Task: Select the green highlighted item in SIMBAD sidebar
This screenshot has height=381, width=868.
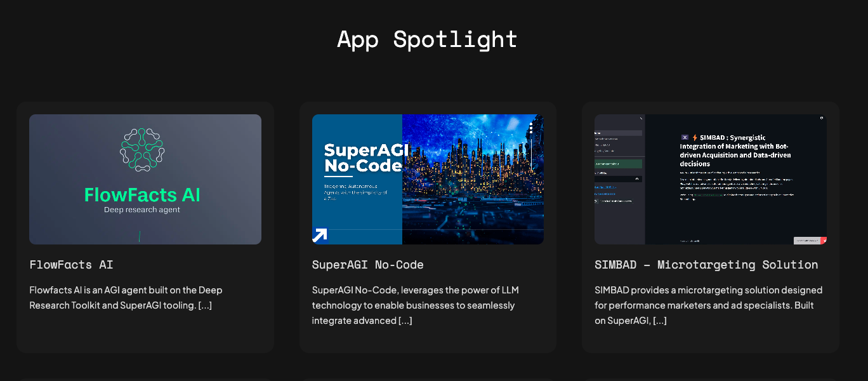Action: [618, 164]
